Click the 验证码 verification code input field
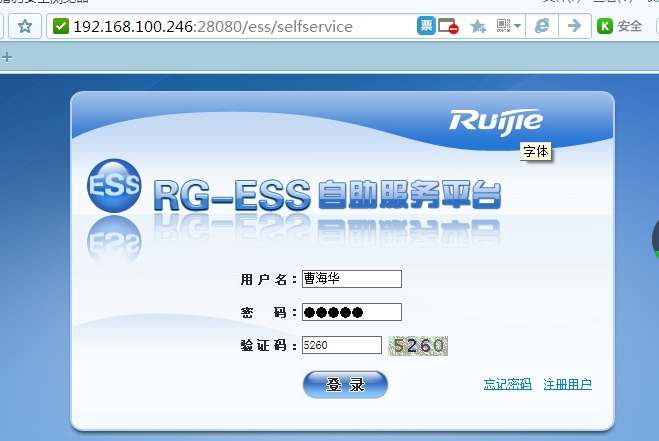Image resolution: width=659 pixels, height=441 pixels. click(341, 345)
